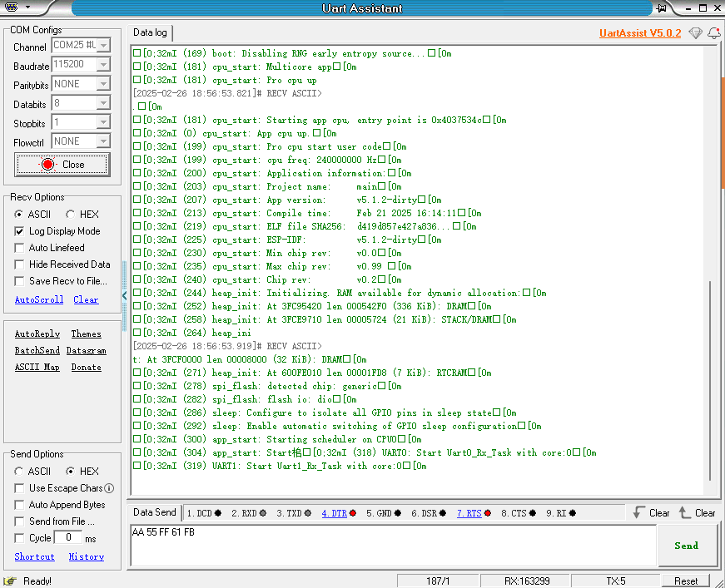This screenshot has height=588, width=725.
Task: Click the Close port button
Action: coord(62,165)
